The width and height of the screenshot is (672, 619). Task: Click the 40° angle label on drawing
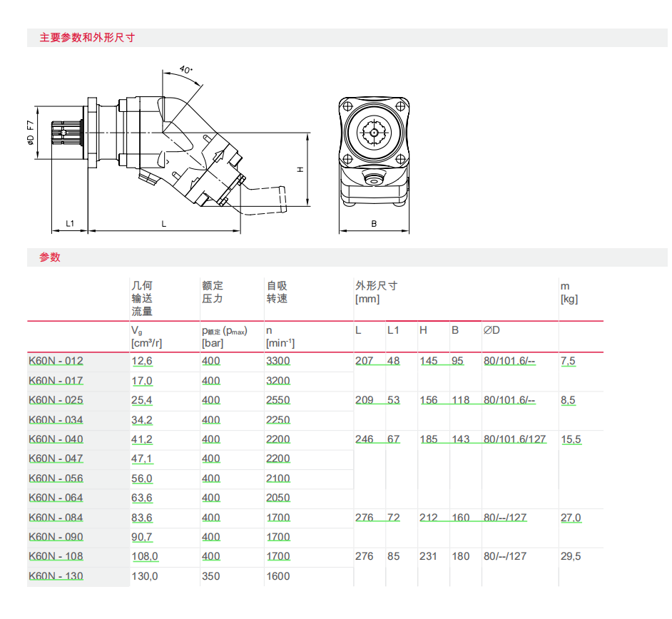click(x=185, y=70)
